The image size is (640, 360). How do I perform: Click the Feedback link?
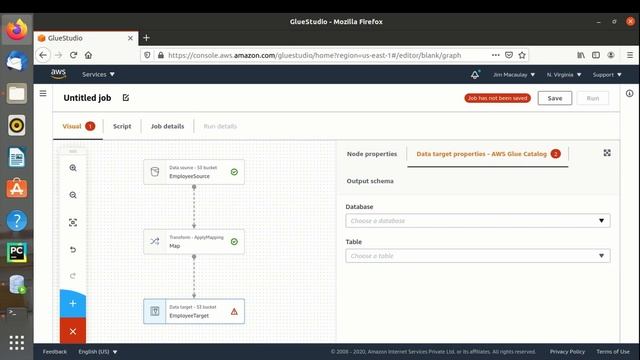coord(54,351)
